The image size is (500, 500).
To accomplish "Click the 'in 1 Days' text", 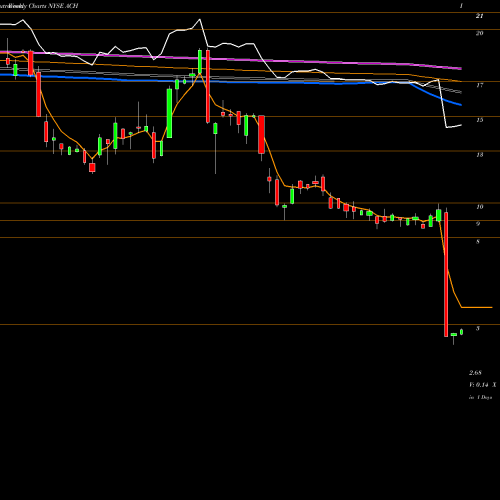I will (x=481, y=397).
